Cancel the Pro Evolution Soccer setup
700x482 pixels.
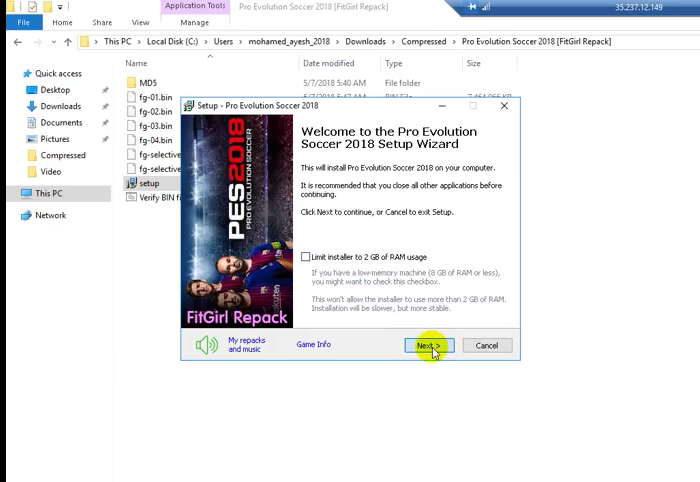click(x=487, y=345)
